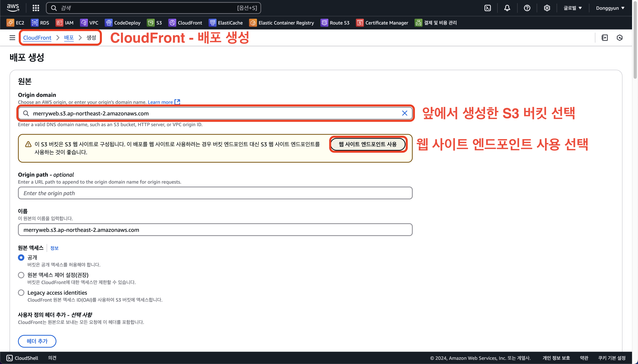The height and width of the screenshot is (364, 638).
Task: Open the AWS services grid menu
Action: pos(36,8)
